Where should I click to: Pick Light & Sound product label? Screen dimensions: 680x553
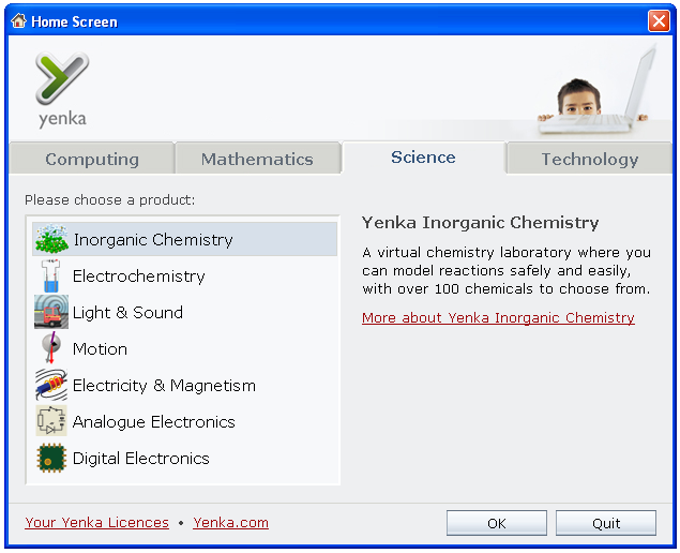(128, 312)
